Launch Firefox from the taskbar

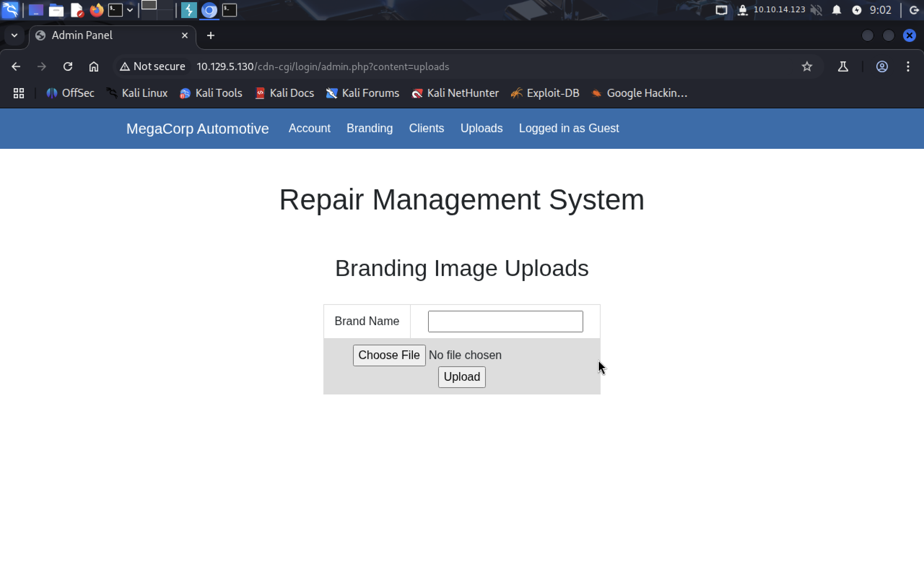tap(97, 10)
